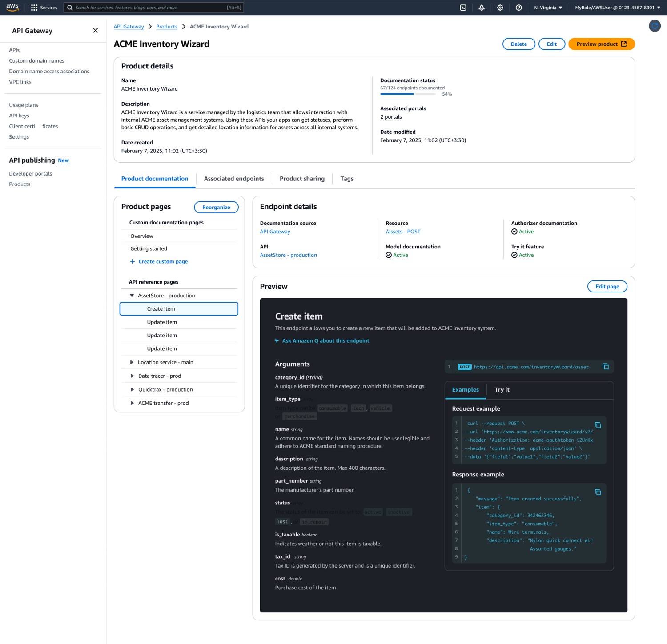Expand Location service - main

click(x=132, y=362)
